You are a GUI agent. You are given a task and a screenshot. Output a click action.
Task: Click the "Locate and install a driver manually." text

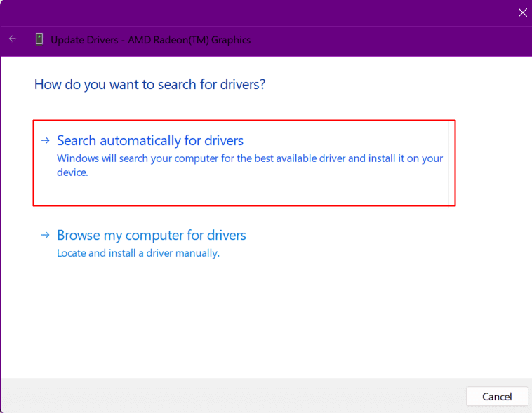(x=138, y=253)
